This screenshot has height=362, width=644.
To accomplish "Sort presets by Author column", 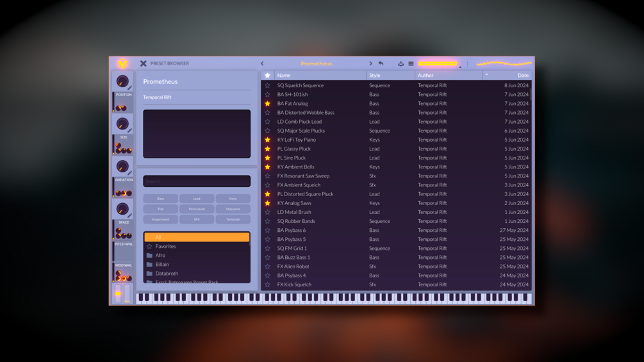I will click(449, 75).
